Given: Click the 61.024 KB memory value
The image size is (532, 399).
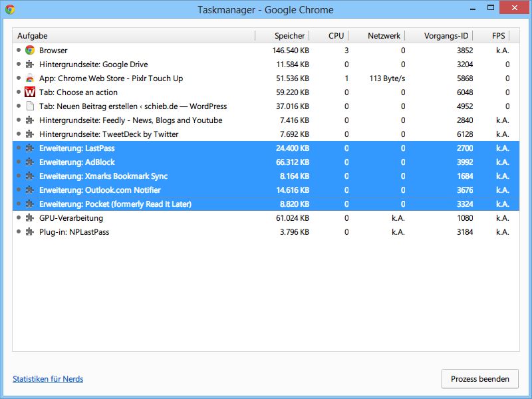Looking at the screenshot, I should (293, 217).
